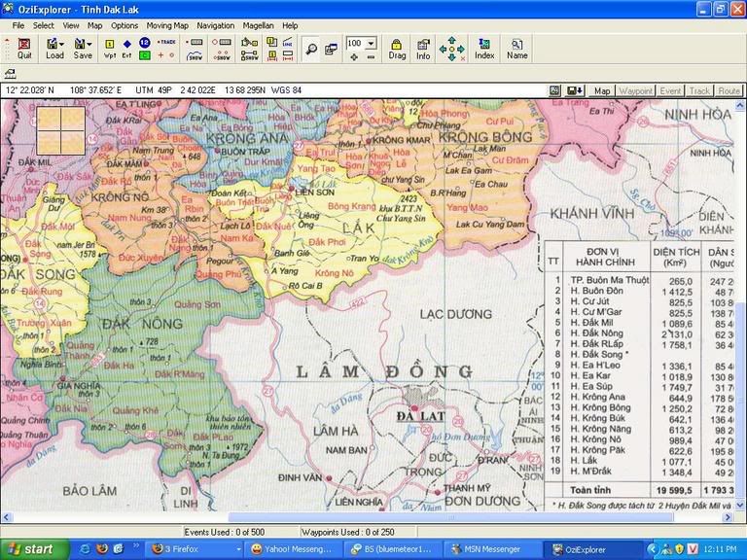The width and height of the screenshot is (747, 560).
Task: Click the OziExplorer taskbar button
Action: pyautogui.click(x=591, y=549)
